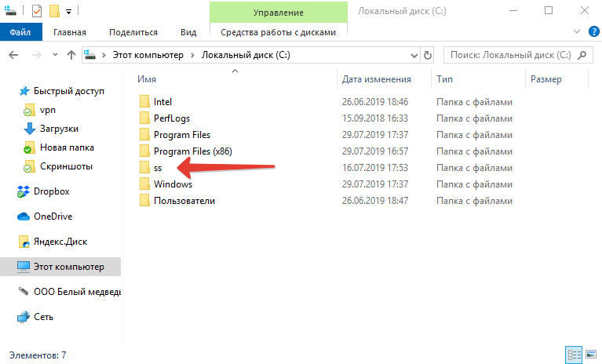Switch to the Вид ribbon tab

(188, 32)
